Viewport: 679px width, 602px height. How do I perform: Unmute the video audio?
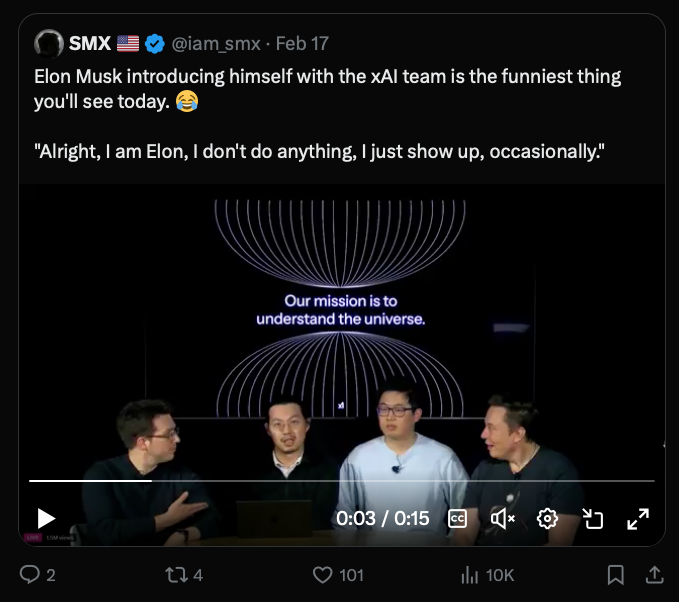pyautogui.click(x=502, y=518)
